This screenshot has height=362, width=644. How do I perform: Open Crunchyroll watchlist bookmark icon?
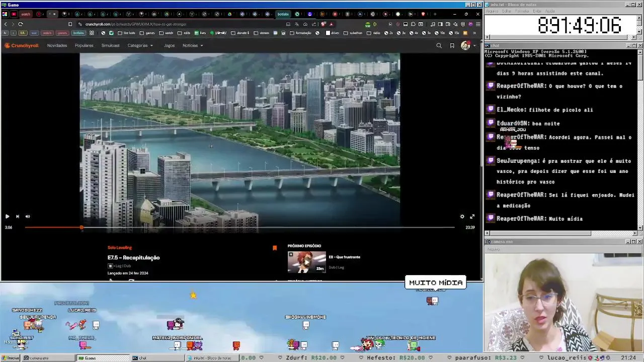[x=452, y=46]
